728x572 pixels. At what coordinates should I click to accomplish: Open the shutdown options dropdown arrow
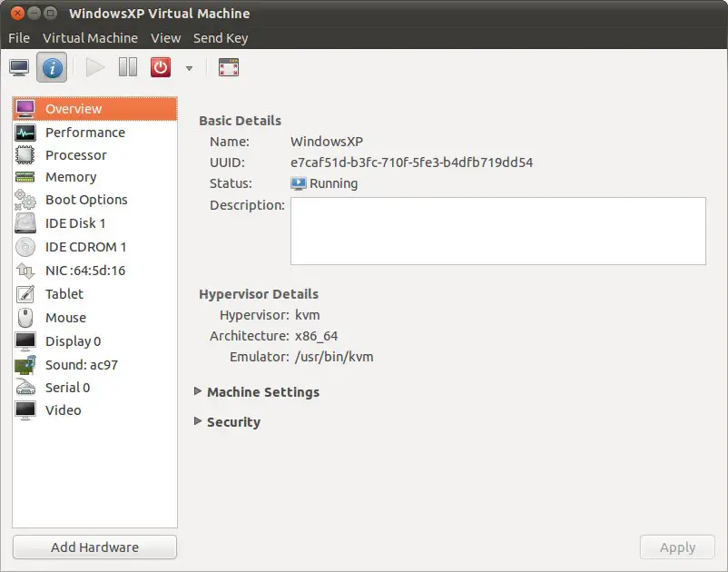point(189,68)
